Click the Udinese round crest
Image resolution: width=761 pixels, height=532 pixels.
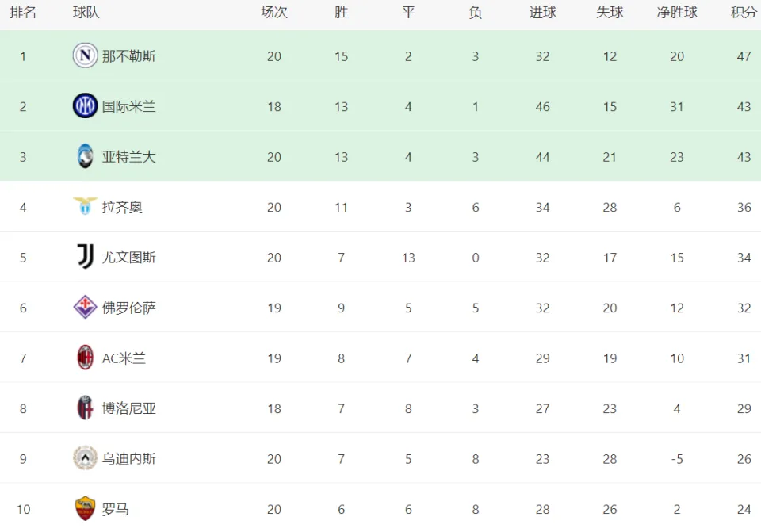pyautogui.click(x=85, y=458)
